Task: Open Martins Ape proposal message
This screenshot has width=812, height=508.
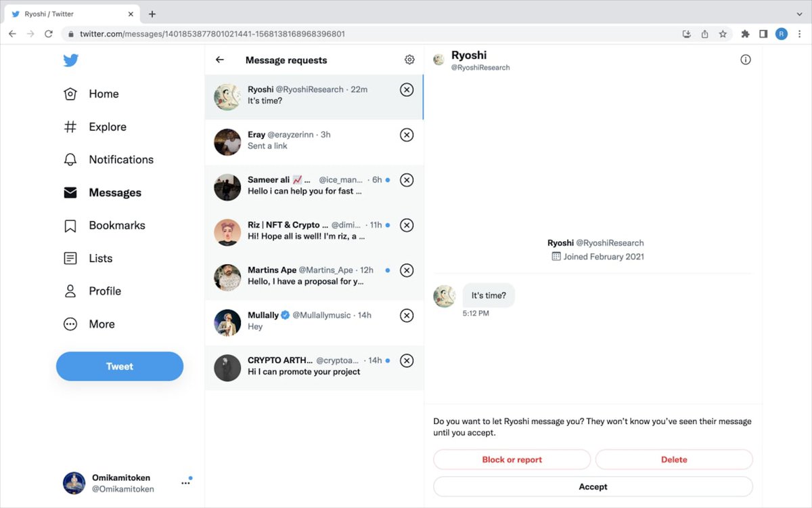Action: 314,278
